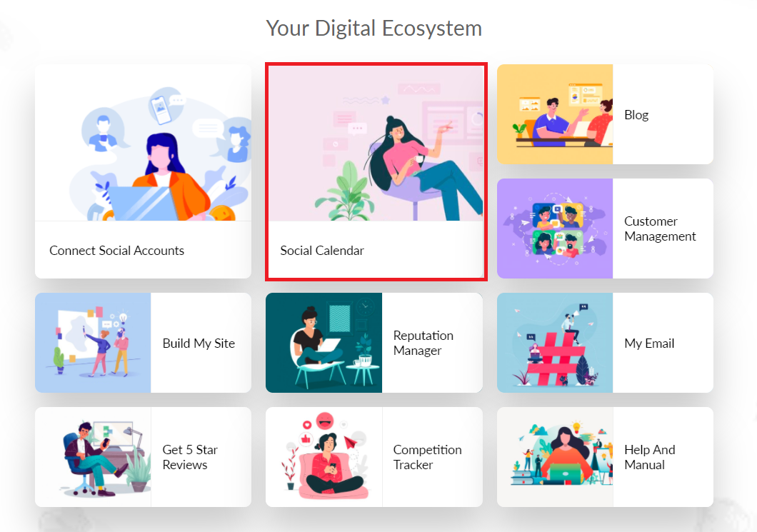757x532 pixels.
Task: Open the Help And Manual illustration
Action: click(555, 457)
